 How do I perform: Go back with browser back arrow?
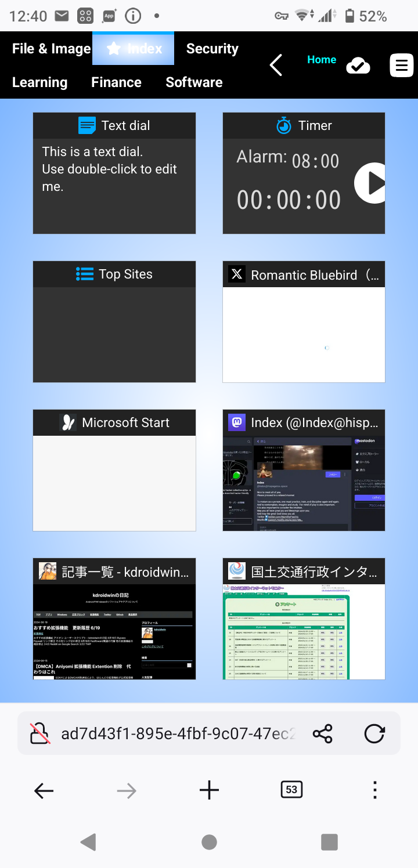(x=44, y=790)
